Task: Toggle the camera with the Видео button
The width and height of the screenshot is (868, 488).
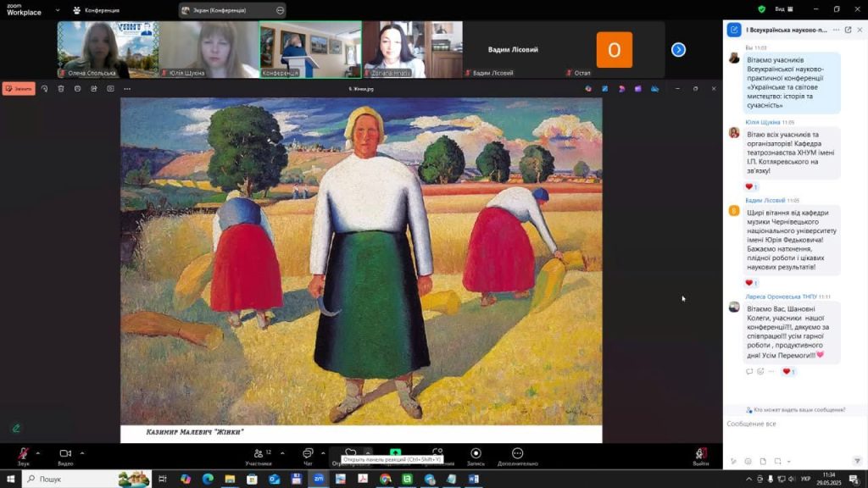Action: tap(65, 456)
